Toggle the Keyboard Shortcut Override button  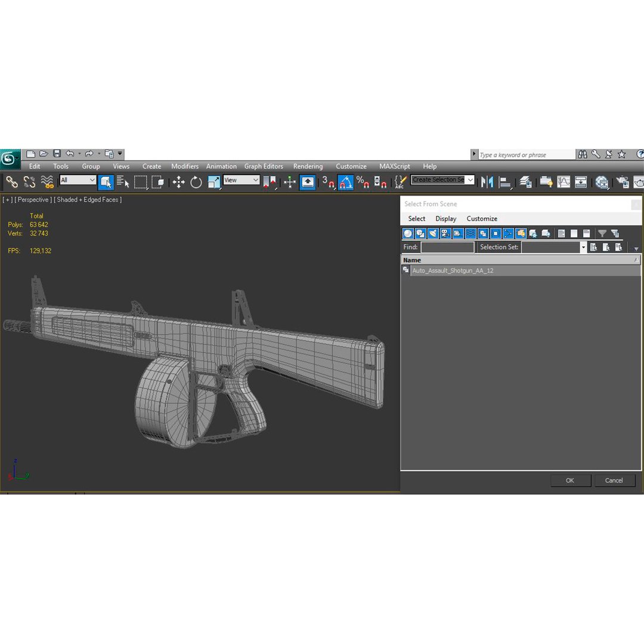click(308, 182)
